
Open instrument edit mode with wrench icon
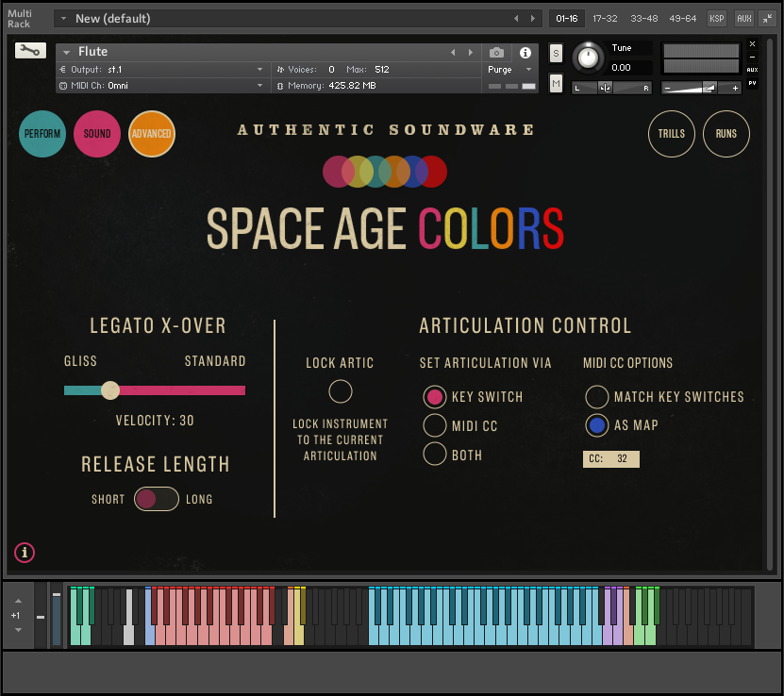coord(29,51)
